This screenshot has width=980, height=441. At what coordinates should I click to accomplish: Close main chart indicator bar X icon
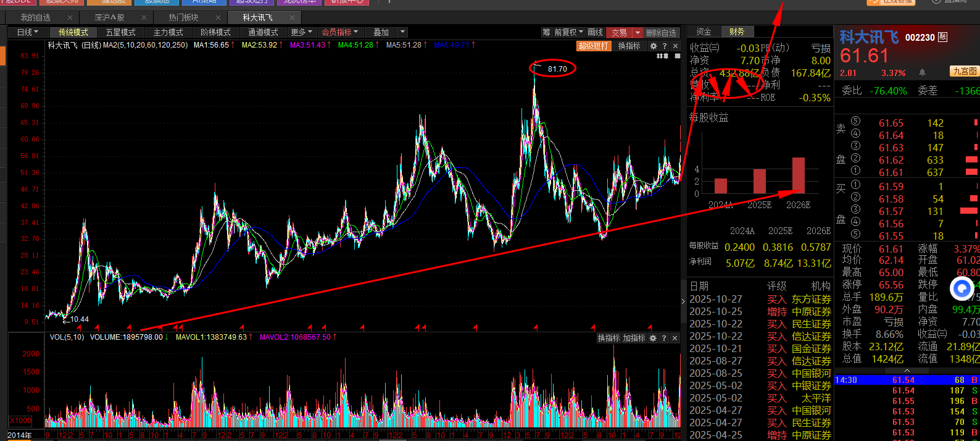pyautogui.click(x=675, y=46)
